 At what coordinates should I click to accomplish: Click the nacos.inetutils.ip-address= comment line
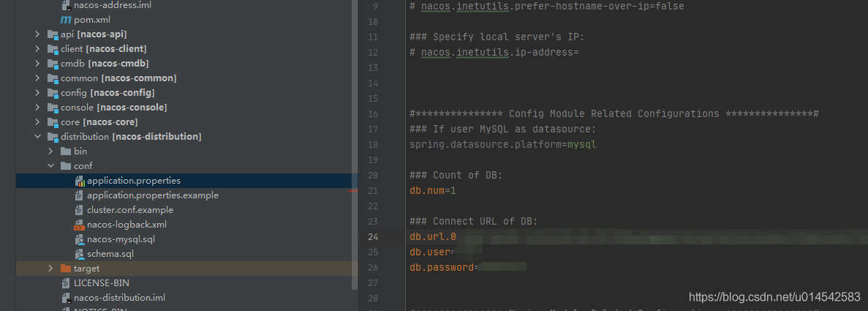click(x=494, y=53)
